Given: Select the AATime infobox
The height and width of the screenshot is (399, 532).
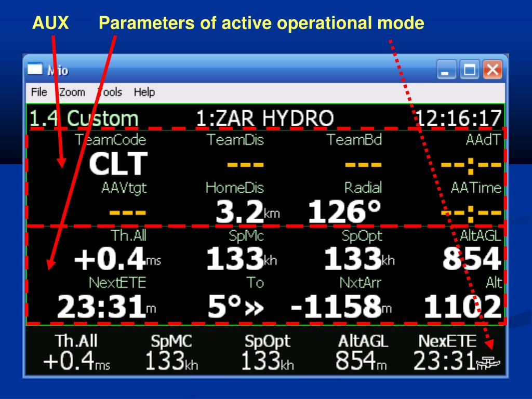Looking at the screenshot, I should 472,202.
